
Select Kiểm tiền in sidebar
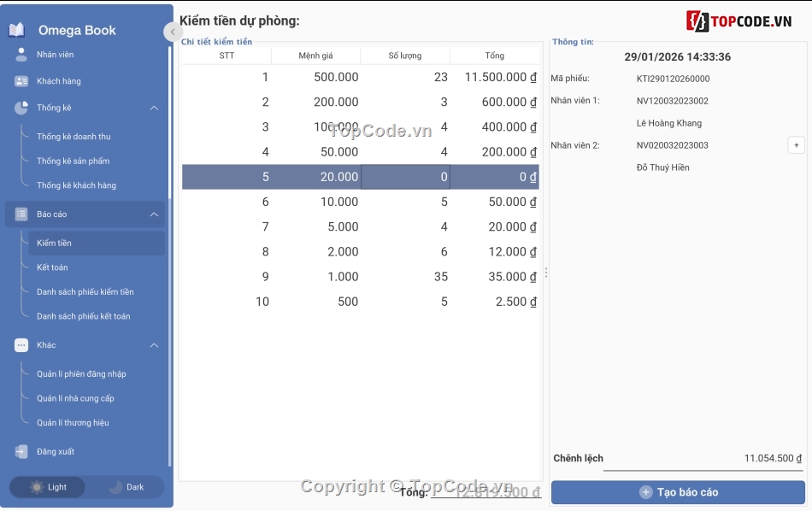click(97, 243)
